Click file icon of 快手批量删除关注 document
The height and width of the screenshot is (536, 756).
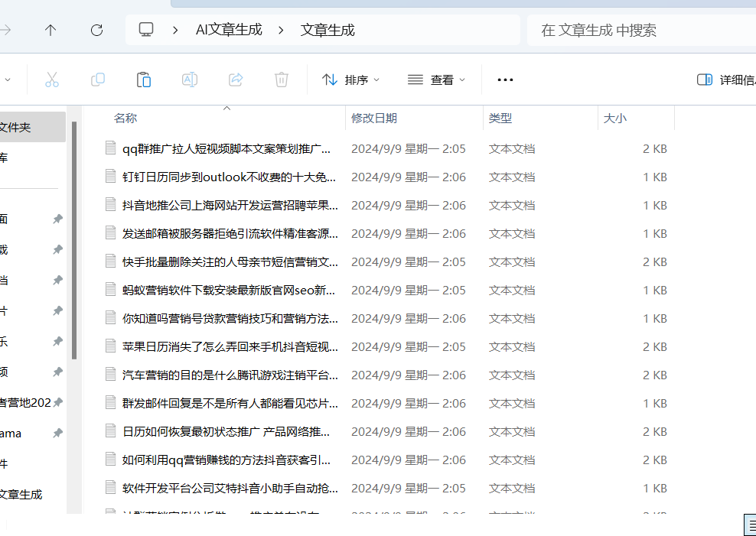point(111,261)
